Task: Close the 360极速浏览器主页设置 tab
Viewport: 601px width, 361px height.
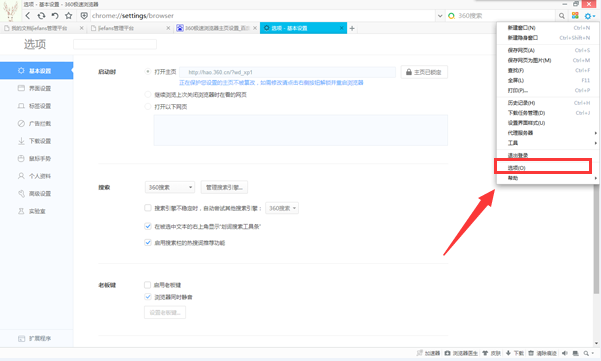Action: click(255, 28)
